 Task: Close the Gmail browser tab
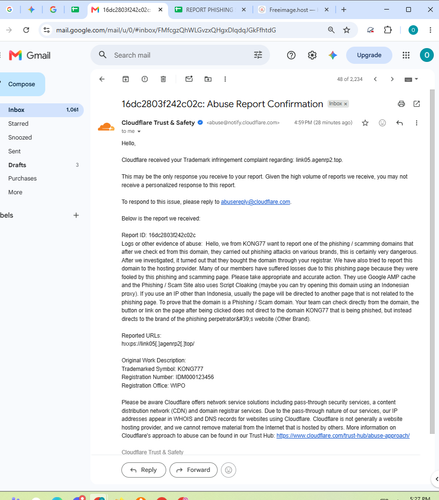point(160,10)
